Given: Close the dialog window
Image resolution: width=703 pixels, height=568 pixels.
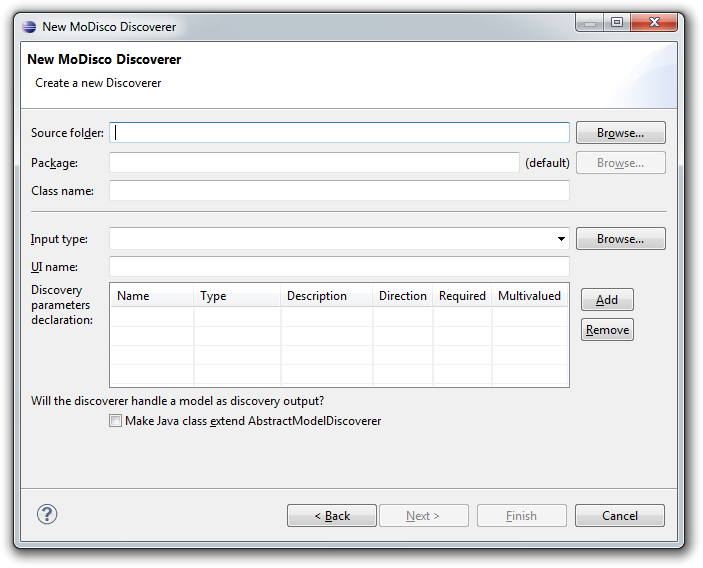Looking at the screenshot, I should click(x=654, y=22).
